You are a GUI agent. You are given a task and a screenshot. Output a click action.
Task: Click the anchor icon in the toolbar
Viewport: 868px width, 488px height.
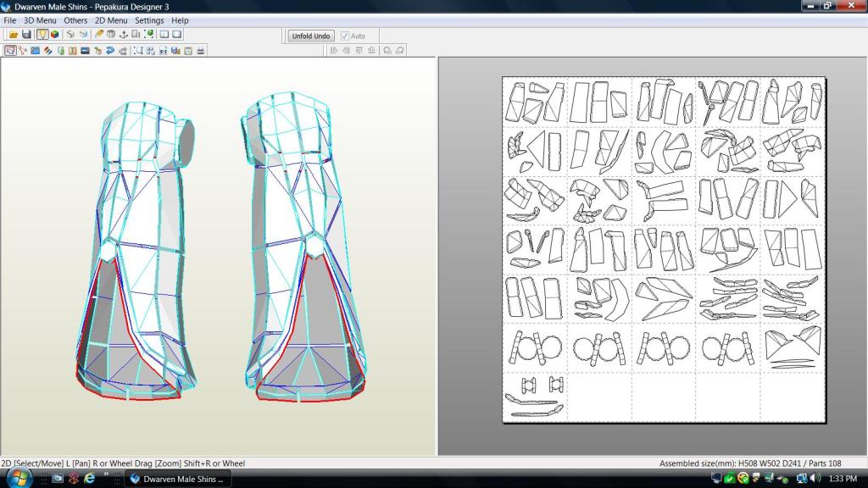pyautogui.click(x=124, y=34)
